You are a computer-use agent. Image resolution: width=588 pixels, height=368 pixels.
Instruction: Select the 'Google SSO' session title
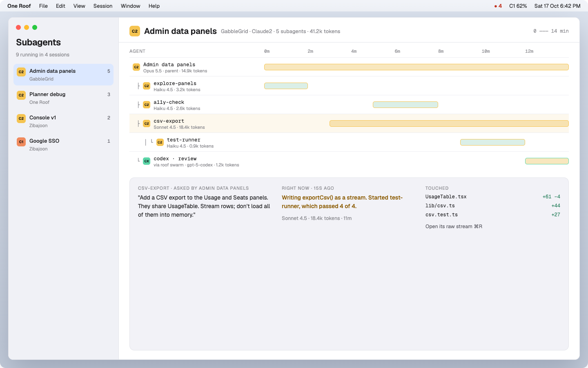[x=44, y=141]
